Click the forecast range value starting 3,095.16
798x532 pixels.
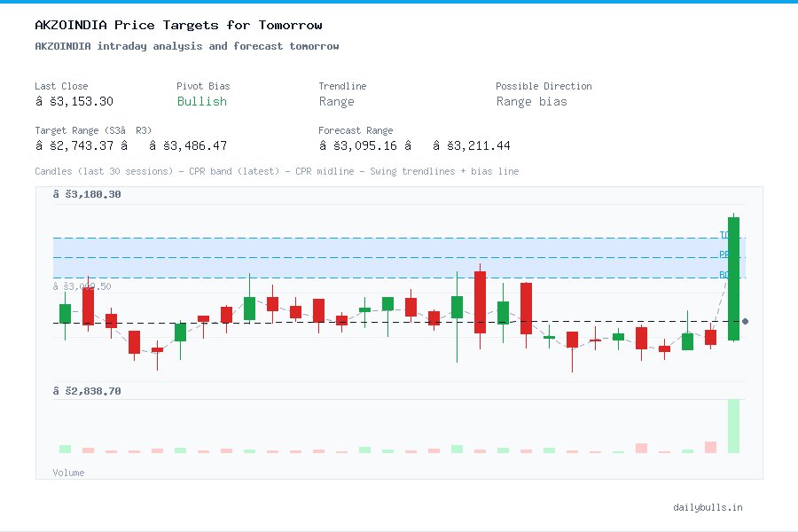tap(414, 145)
